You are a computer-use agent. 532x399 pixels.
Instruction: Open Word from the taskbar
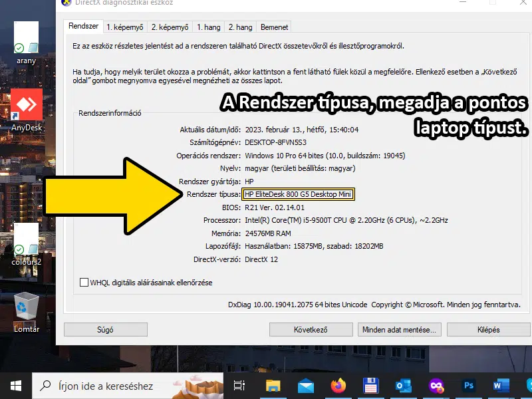(501, 386)
